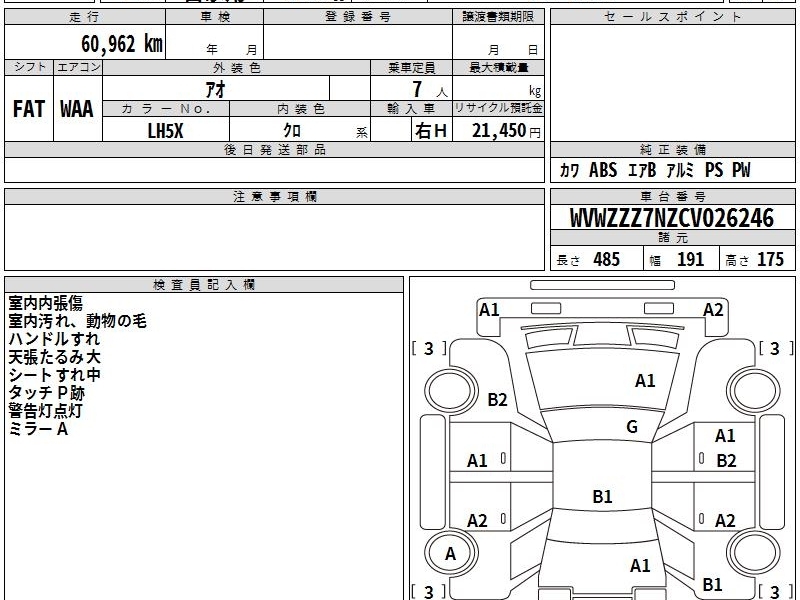Select the FAT shift value

[x=29, y=109]
